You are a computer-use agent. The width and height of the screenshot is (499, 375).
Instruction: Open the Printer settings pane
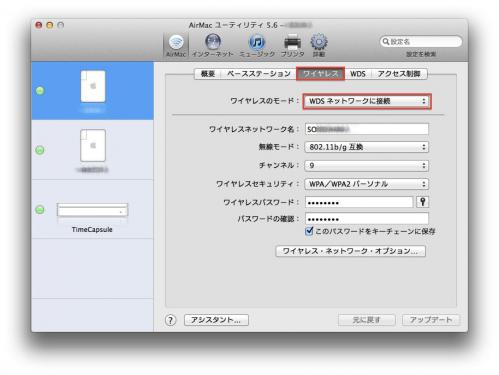(292, 45)
